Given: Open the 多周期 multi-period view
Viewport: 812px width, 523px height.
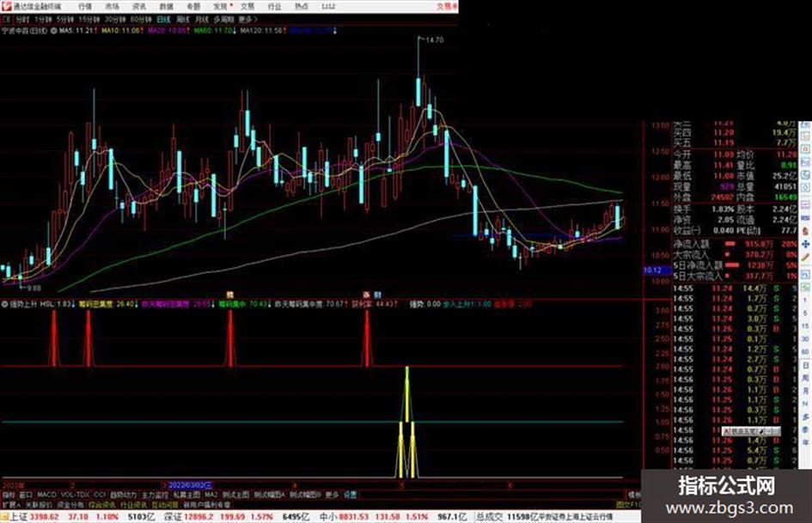Looking at the screenshot, I should (223, 19).
